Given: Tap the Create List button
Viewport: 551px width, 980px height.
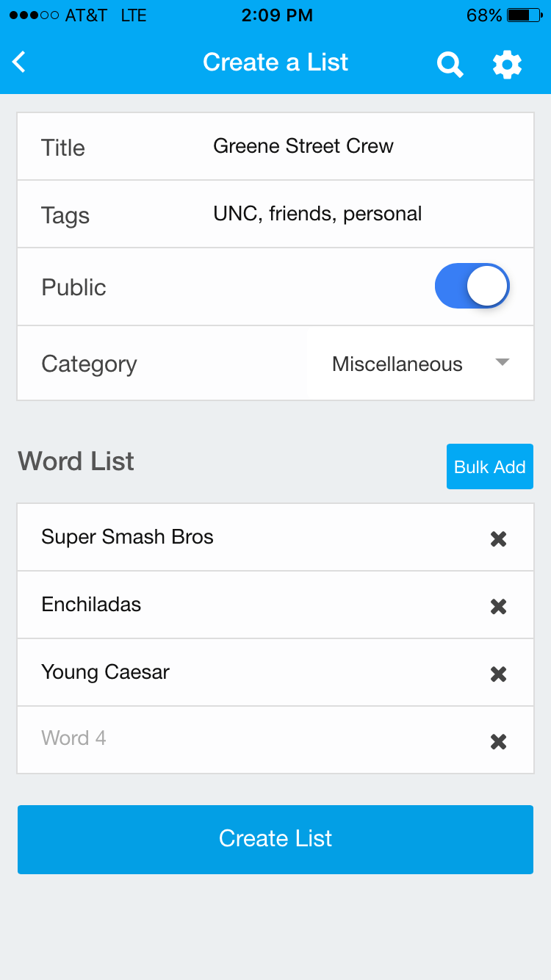Looking at the screenshot, I should (275, 839).
